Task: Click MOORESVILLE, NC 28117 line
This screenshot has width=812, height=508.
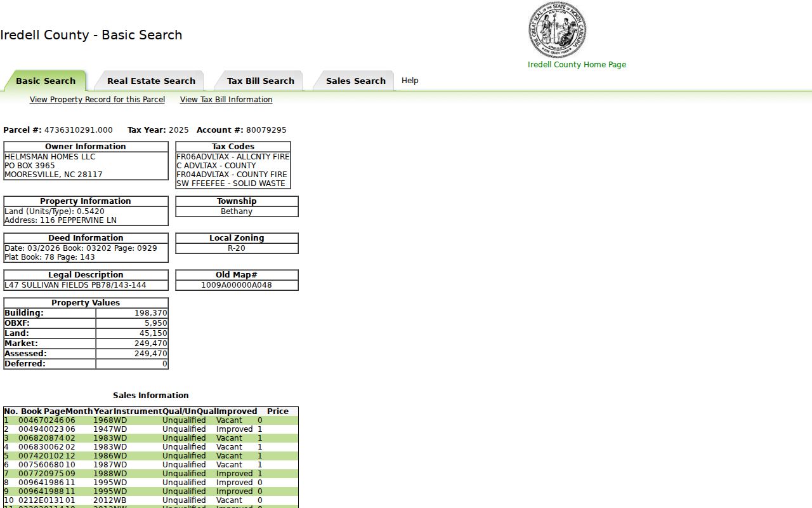Action: (x=53, y=175)
